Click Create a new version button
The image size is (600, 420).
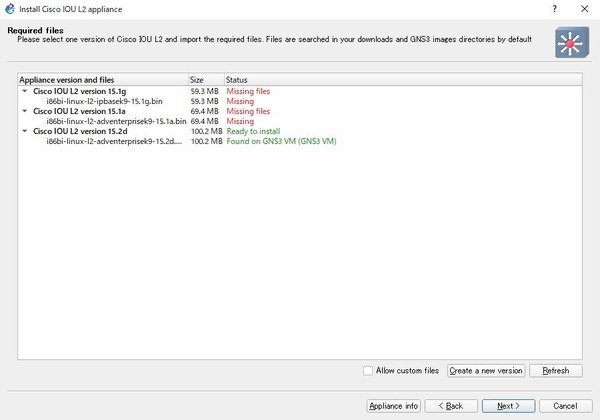coord(486,371)
